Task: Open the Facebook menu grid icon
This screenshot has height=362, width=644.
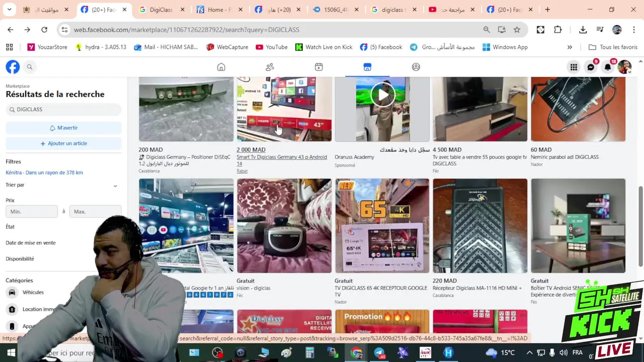Action: 574,67
